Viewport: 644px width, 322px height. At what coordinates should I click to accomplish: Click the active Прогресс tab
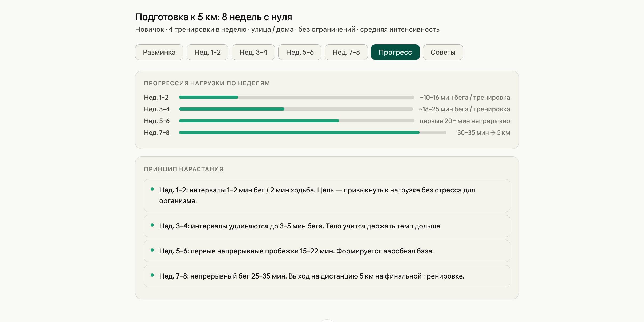[395, 52]
